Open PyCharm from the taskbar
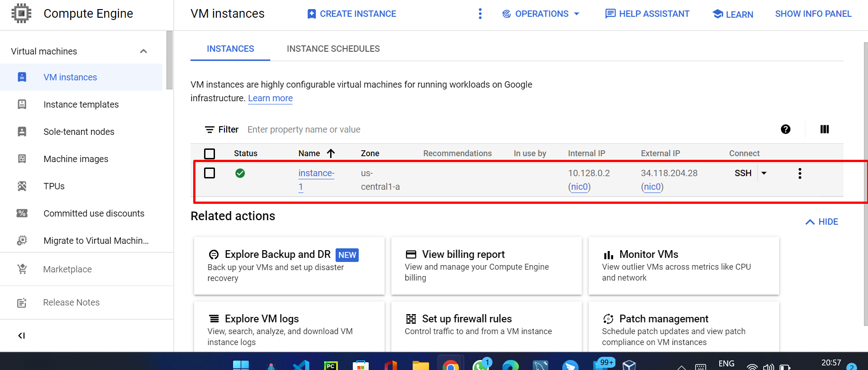 (331, 365)
